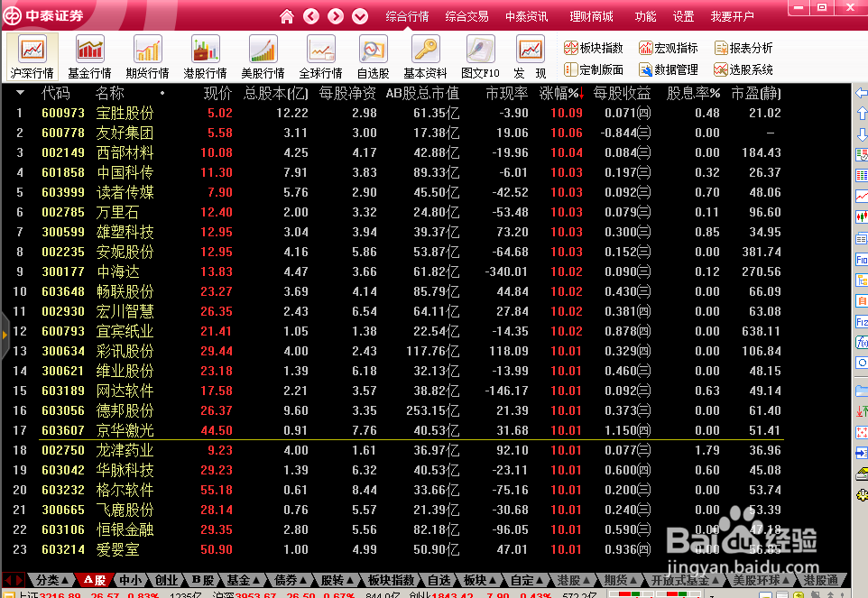Open the 功能 menu
The width and height of the screenshot is (868, 598).
tap(645, 16)
